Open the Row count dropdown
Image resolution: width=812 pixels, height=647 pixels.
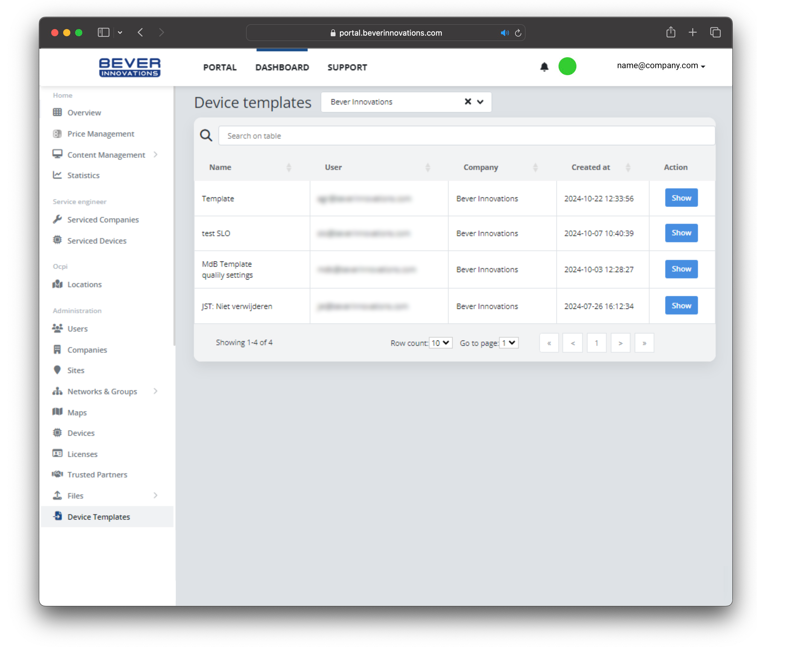(x=440, y=343)
